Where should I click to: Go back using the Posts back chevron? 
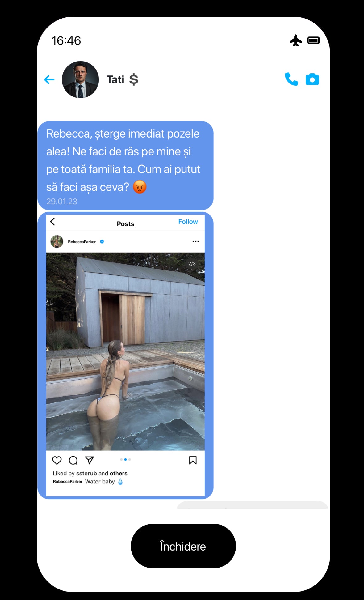click(x=52, y=222)
